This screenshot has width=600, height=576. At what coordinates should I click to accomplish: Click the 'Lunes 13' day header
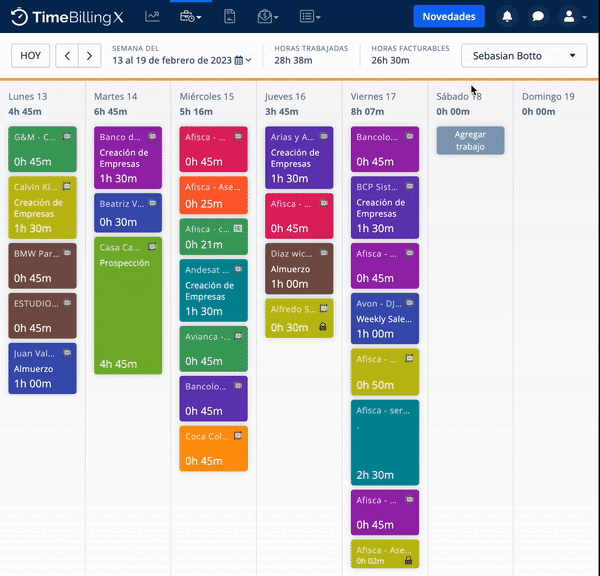28,96
